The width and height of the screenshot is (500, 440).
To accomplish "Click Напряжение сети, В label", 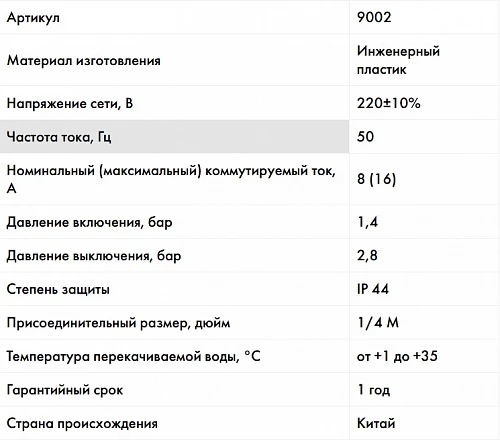I will tap(70, 103).
